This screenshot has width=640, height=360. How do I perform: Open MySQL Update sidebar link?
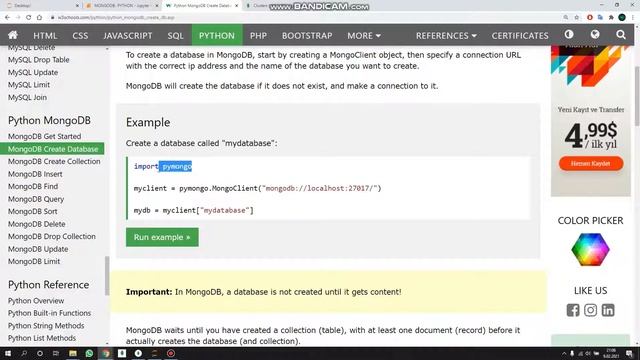(x=33, y=72)
